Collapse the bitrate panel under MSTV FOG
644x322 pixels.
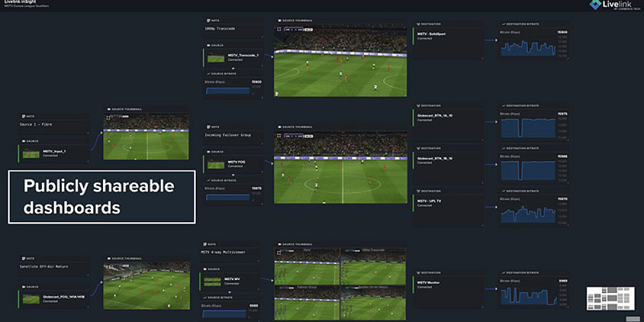click(x=233, y=175)
